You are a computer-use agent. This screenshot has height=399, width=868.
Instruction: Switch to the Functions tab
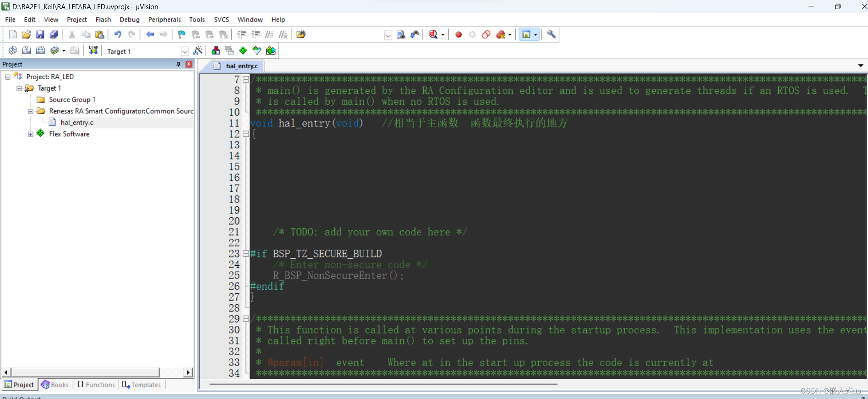coord(96,385)
